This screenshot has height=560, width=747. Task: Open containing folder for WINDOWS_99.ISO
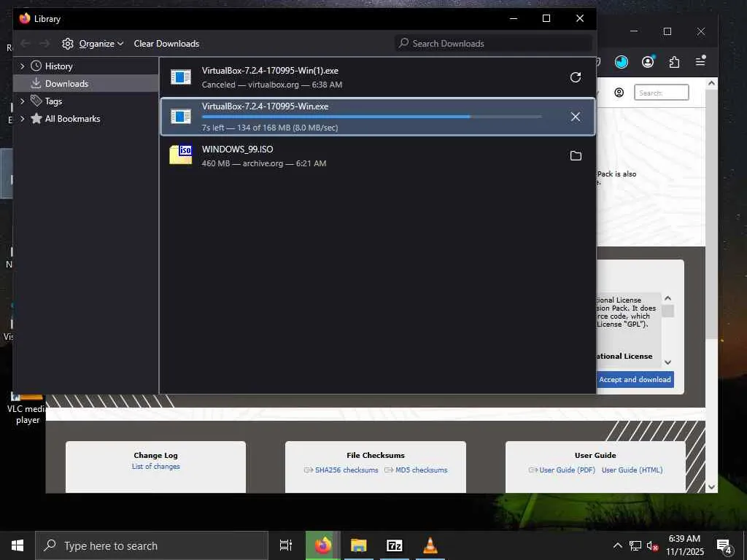point(576,156)
